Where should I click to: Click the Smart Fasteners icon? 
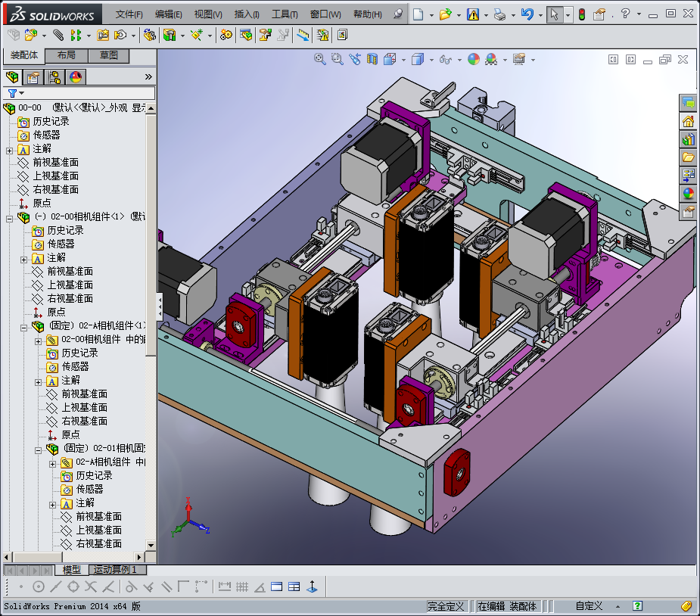click(x=103, y=35)
